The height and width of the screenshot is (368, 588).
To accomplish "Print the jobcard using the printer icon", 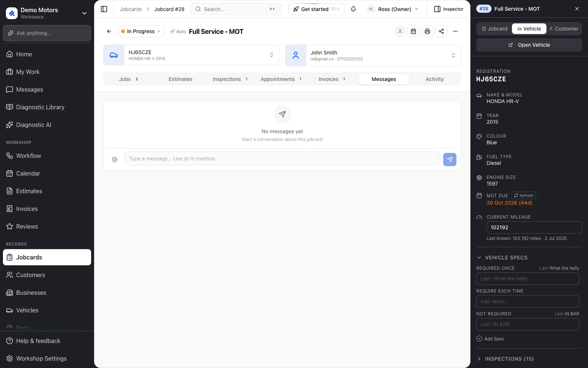I will [x=427, y=32].
